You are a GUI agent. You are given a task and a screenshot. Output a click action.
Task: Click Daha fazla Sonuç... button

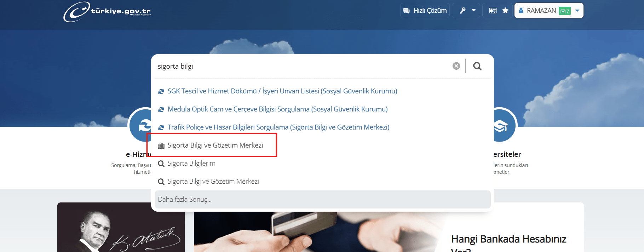click(322, 199)
